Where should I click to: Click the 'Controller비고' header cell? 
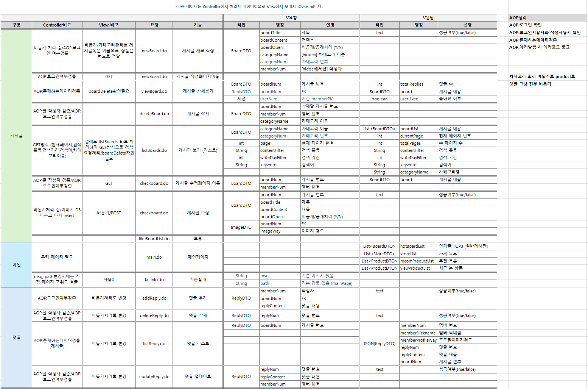click(57, 25)
